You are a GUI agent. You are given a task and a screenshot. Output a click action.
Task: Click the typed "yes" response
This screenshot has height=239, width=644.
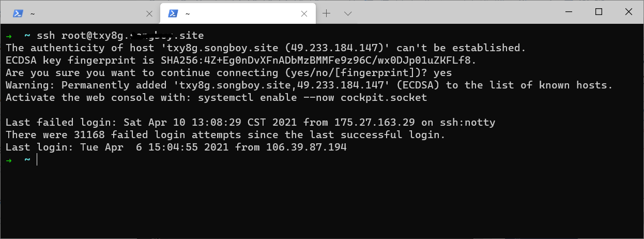point(443,73)
